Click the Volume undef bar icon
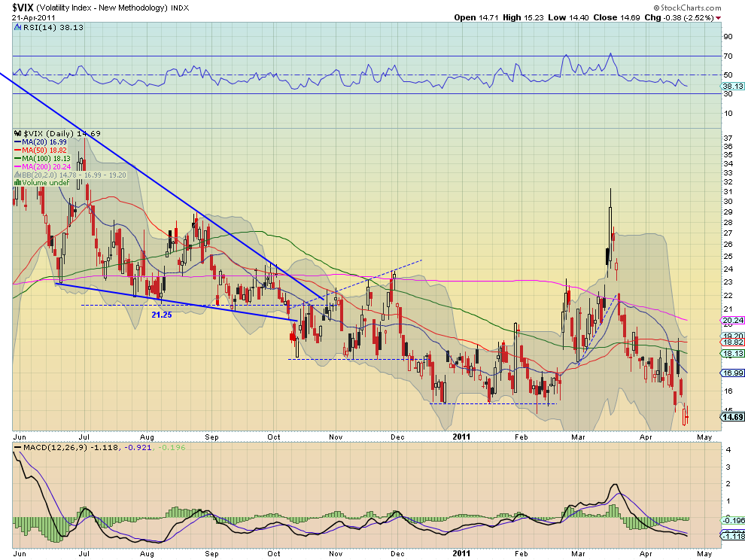The width and height of the screenshot is (745, 560). click(17, 183)
